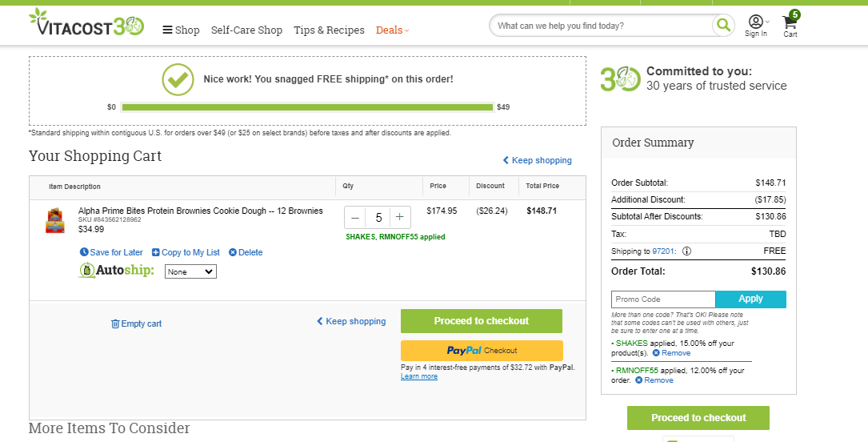This screenshot has width=868, height=442.
Task: Click the green search magnifier button
Action: click(723, 25)
